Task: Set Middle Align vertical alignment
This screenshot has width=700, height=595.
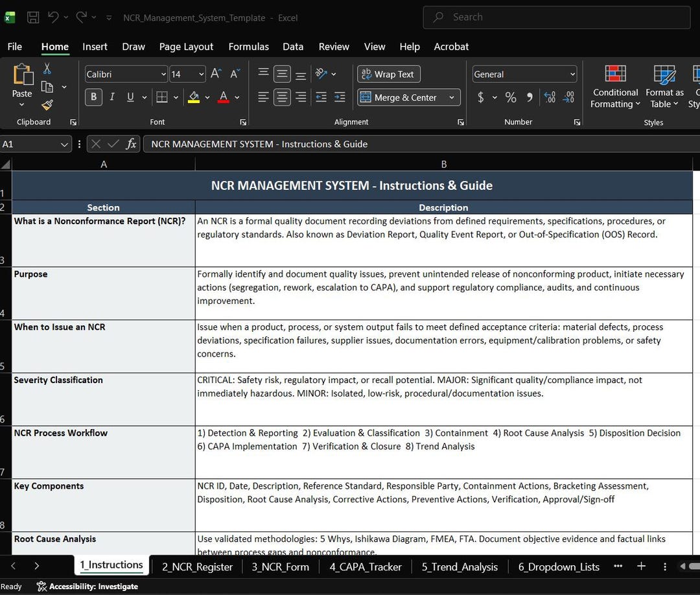Action: (x=282, y=74)
